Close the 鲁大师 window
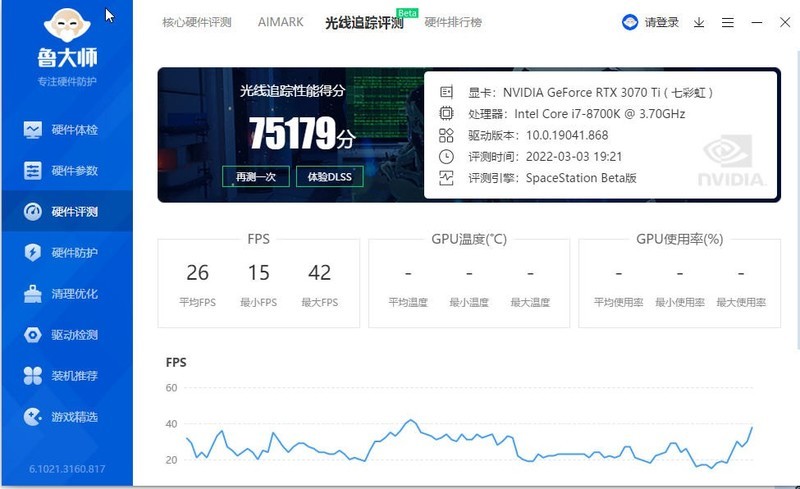 785,22
